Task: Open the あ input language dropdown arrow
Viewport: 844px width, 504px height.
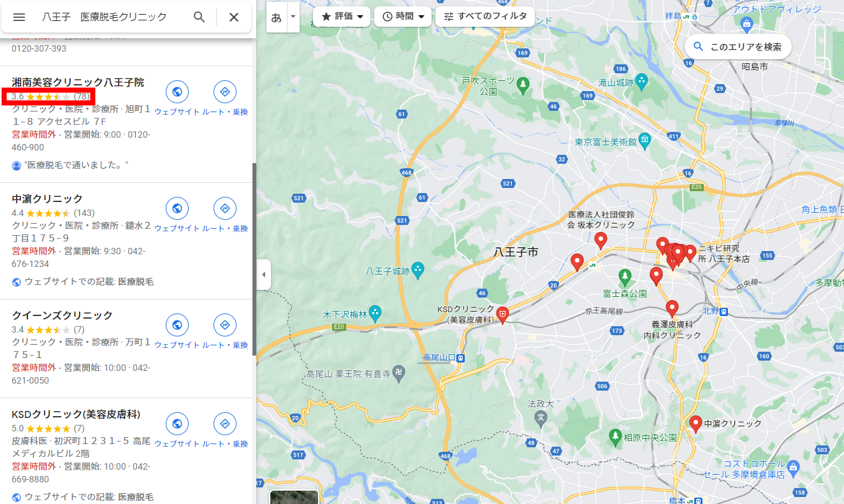Action: pos(293,17)
